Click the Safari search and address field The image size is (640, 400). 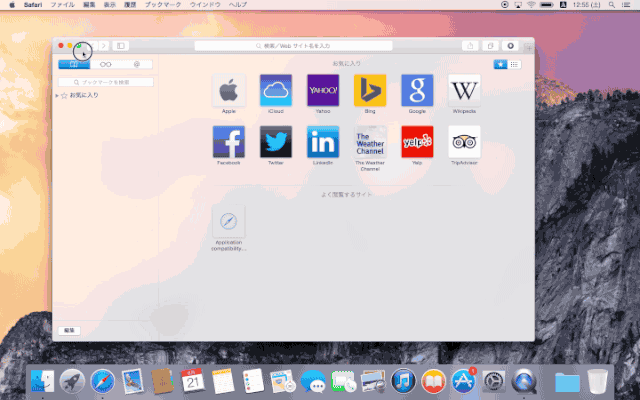[293, 46]
